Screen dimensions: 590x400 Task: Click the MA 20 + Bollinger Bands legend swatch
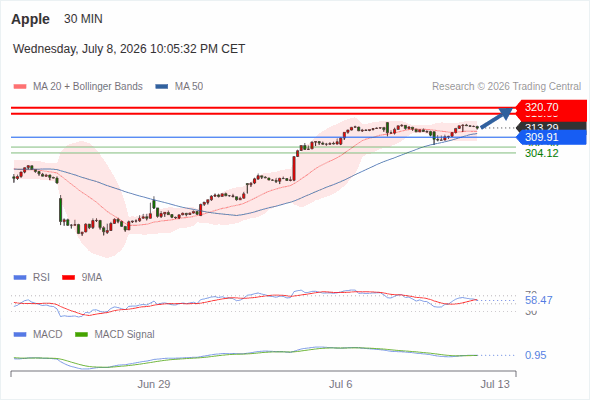click(x=20, y=87)
